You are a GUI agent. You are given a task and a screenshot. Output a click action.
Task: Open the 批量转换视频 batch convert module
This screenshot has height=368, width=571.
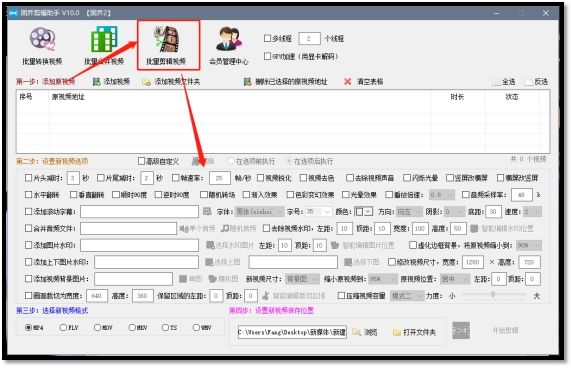(42, 45)
